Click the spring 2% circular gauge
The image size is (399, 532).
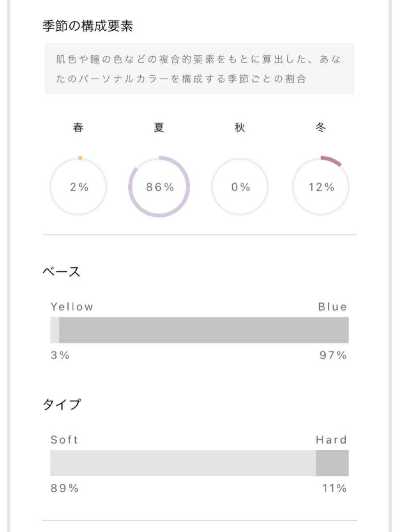(78, 187)
